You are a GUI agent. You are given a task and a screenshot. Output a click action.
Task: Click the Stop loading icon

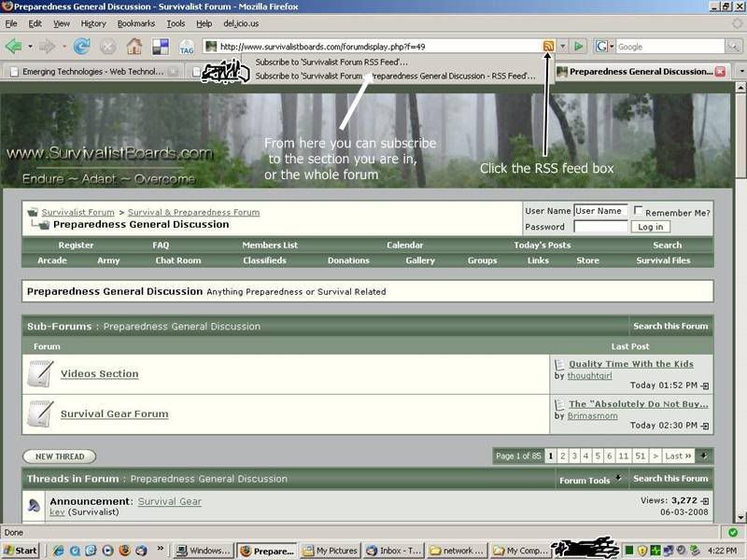point(108,46)
